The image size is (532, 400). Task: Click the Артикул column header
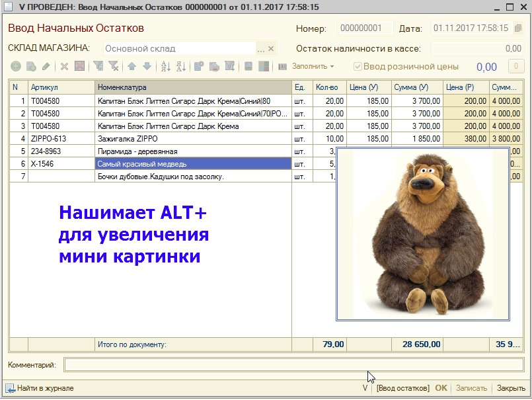point(61,87)
